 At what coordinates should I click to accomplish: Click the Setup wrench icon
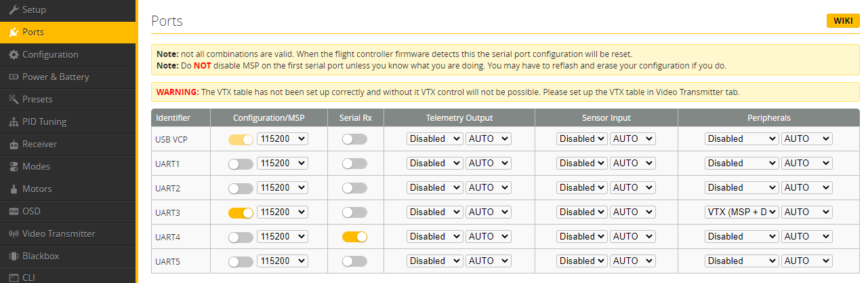14,10
